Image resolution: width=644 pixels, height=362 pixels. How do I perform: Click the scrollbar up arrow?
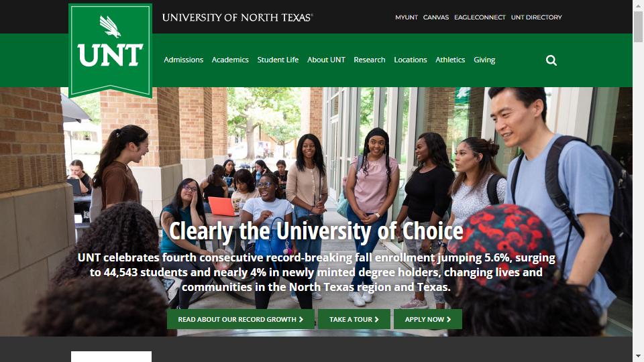click(638, 5)
